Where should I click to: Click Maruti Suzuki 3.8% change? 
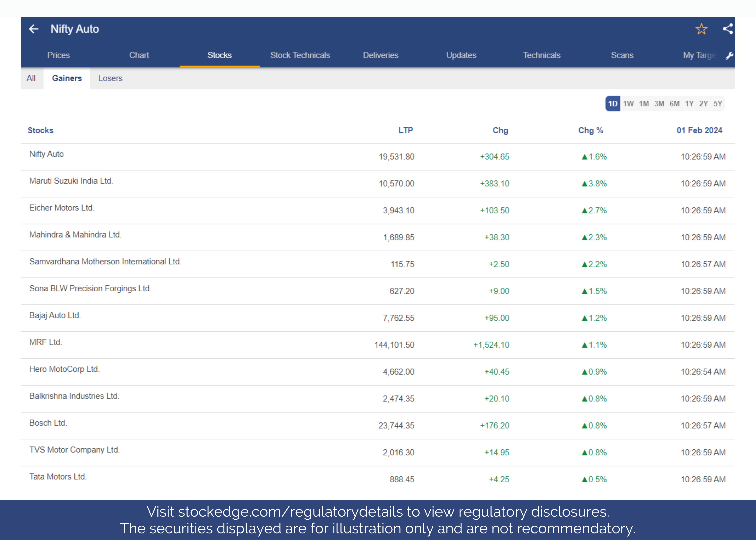pos(594,184)
